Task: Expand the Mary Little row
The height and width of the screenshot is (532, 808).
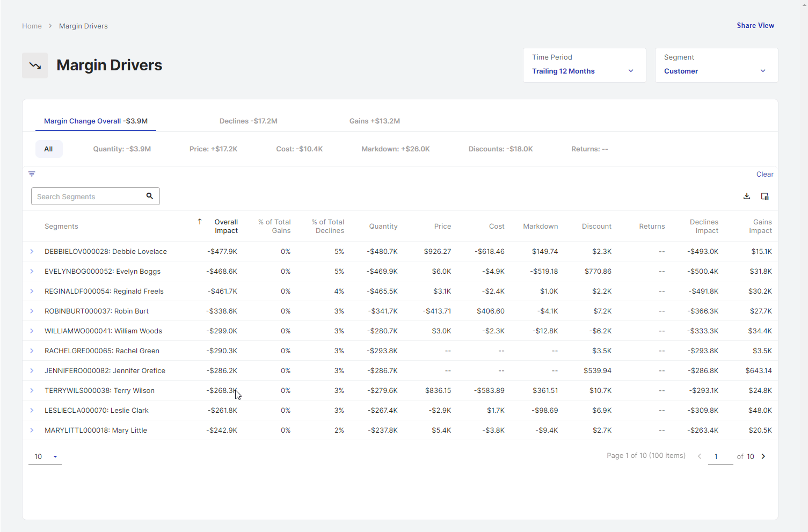Action: click(x=32, y=431)
